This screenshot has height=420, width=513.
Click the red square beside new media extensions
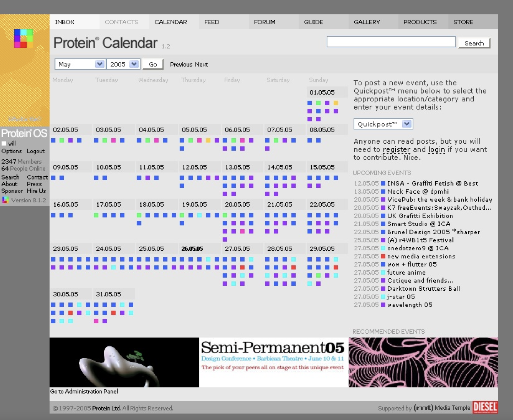[x=383, y=256]
